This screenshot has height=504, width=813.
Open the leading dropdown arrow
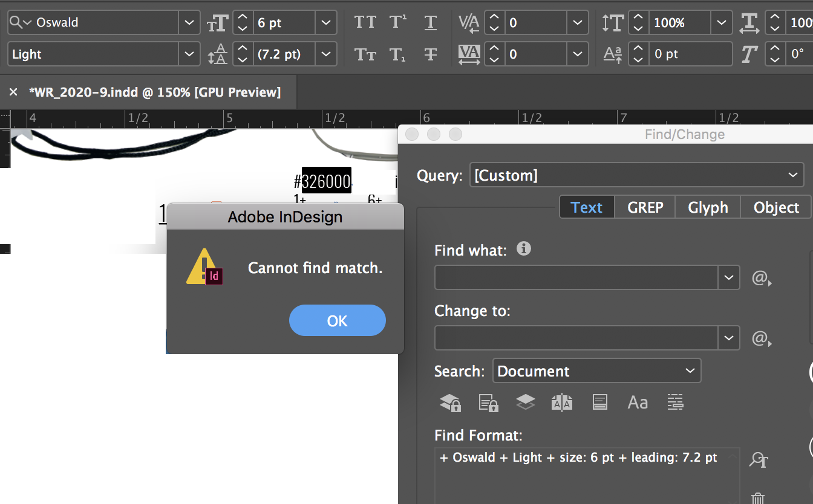pos(326,54)
